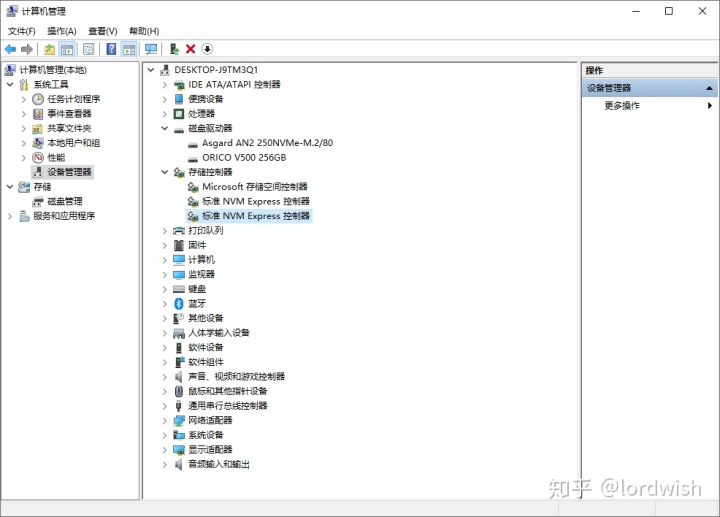The height and width of the screenshot is (517, 720).
Task: Collapse the 系统工具 tree node
Action: 10,84
